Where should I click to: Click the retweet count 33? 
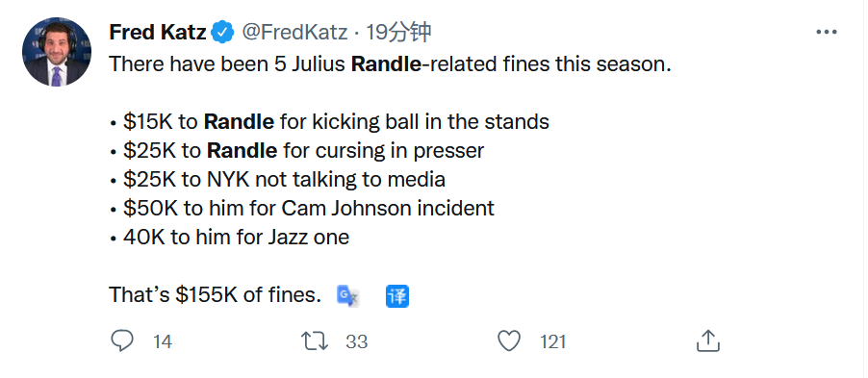[356, 342]
